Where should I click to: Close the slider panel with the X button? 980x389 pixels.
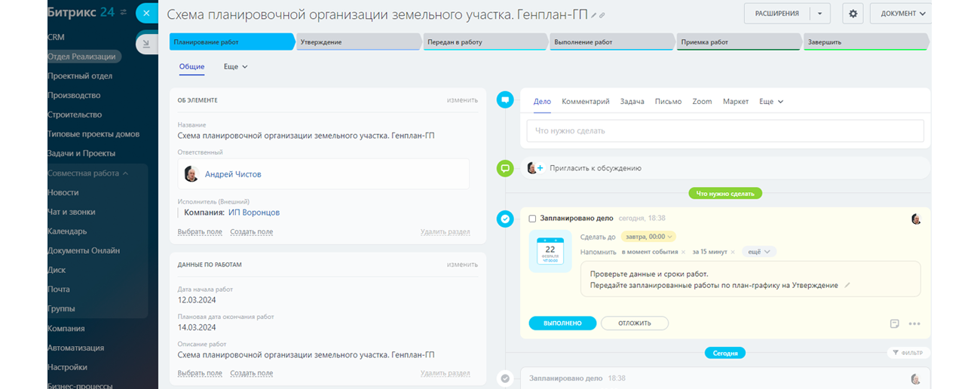coord(146,13)
